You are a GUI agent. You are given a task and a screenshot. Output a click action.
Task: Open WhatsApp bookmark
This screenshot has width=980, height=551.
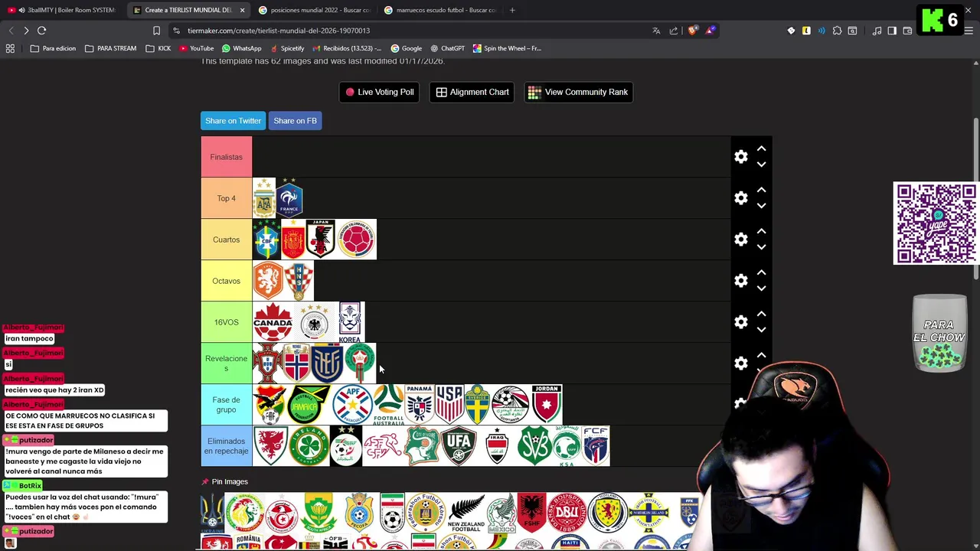tap(241, 48)
